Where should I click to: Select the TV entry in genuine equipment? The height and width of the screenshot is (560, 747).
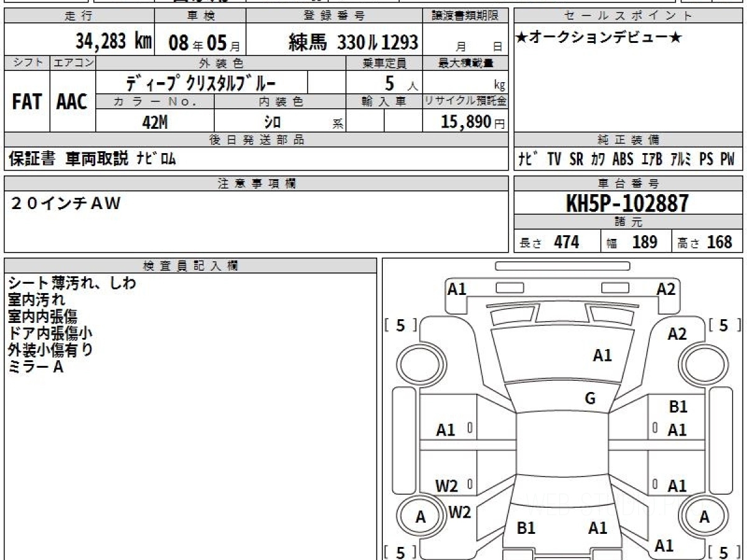coord(554,159)
